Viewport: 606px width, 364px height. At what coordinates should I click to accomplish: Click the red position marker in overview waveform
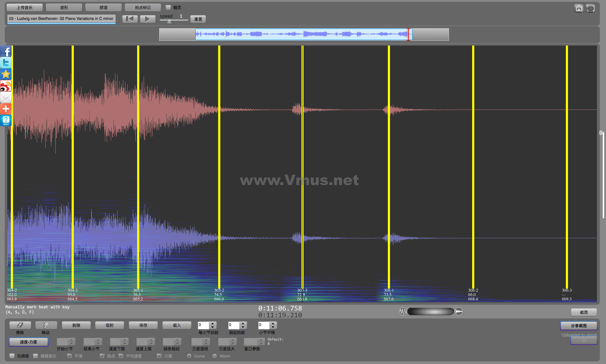pos(408,34)
